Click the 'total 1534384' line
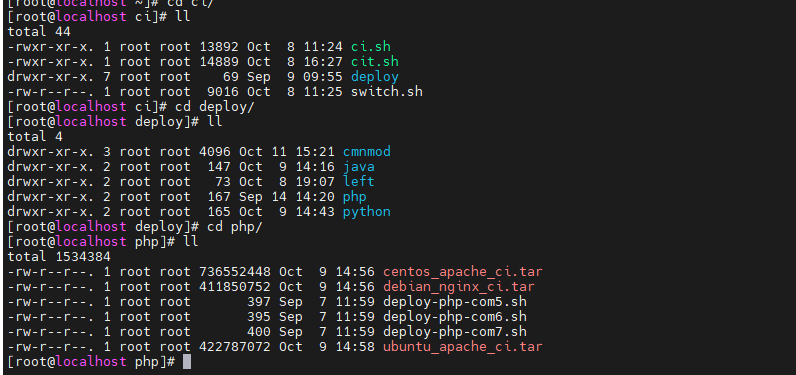796x375 pixels. pyautogui.click(x=59, y=257)
